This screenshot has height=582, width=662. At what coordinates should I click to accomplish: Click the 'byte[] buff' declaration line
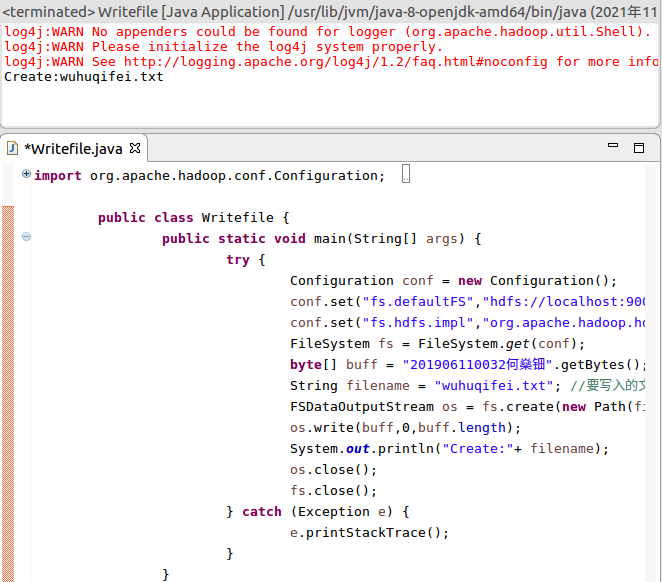(468, 365)
